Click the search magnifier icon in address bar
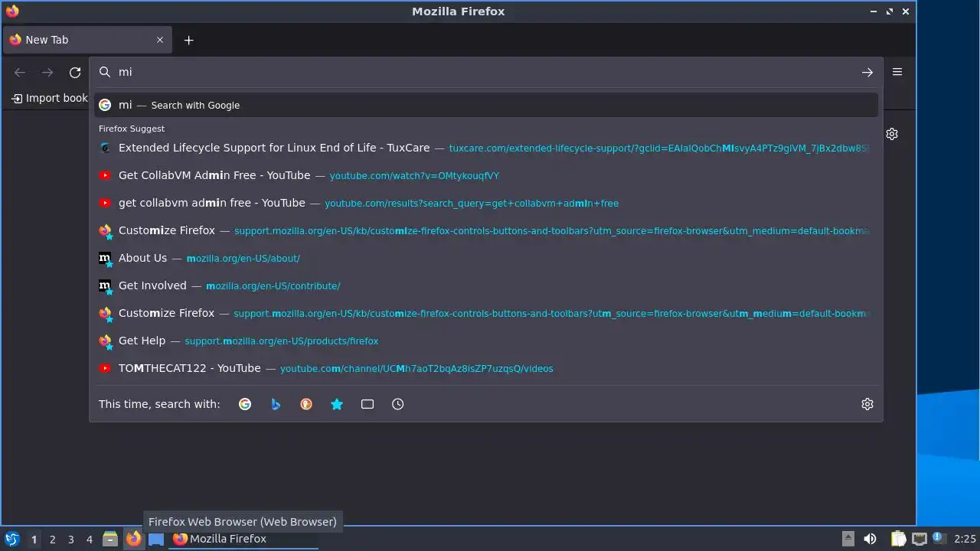The width and height of the screenshot is (980, 551). (x=105, y=72)
